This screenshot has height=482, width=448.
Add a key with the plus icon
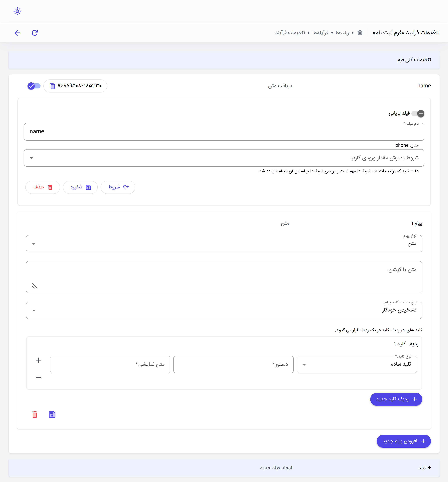tap(38, 360)
